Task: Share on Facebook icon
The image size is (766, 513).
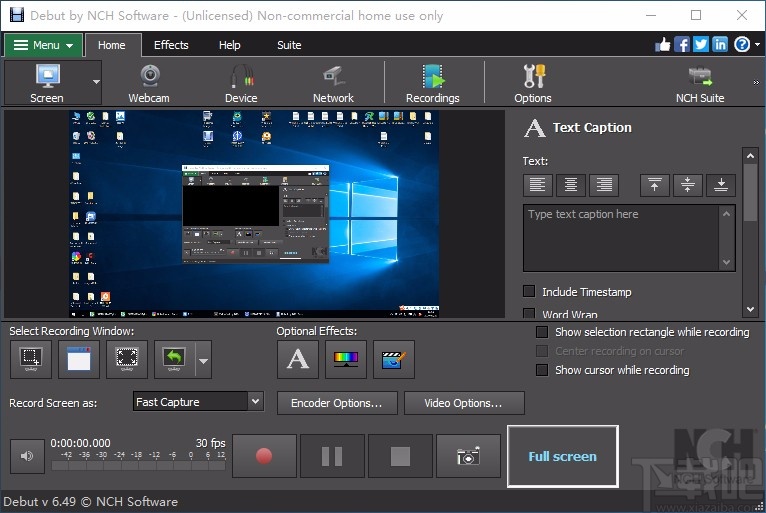Action: [x=682, y=44]
